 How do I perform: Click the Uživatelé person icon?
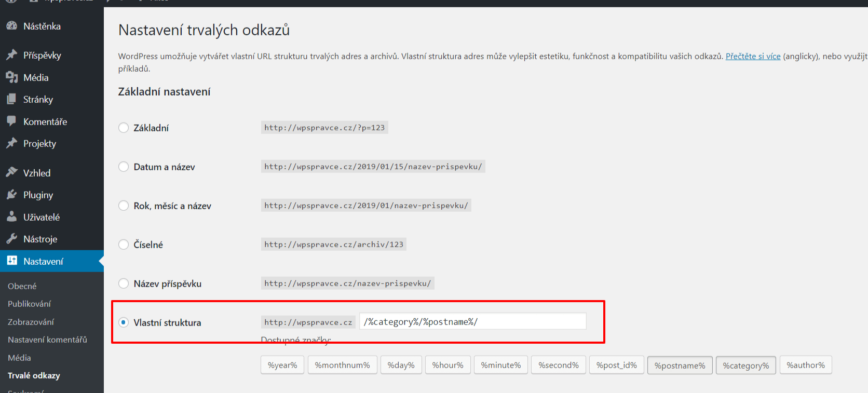11,216
